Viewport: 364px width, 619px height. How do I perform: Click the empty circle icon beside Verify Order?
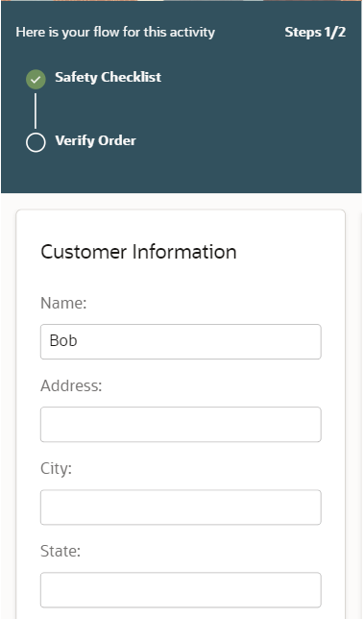pos(36,142)
